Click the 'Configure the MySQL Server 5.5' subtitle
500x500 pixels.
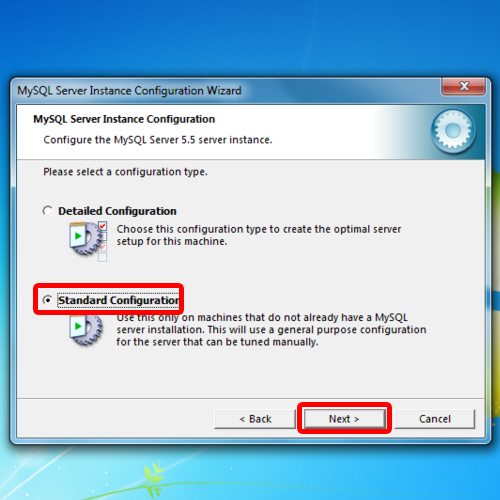click(158, 140)
